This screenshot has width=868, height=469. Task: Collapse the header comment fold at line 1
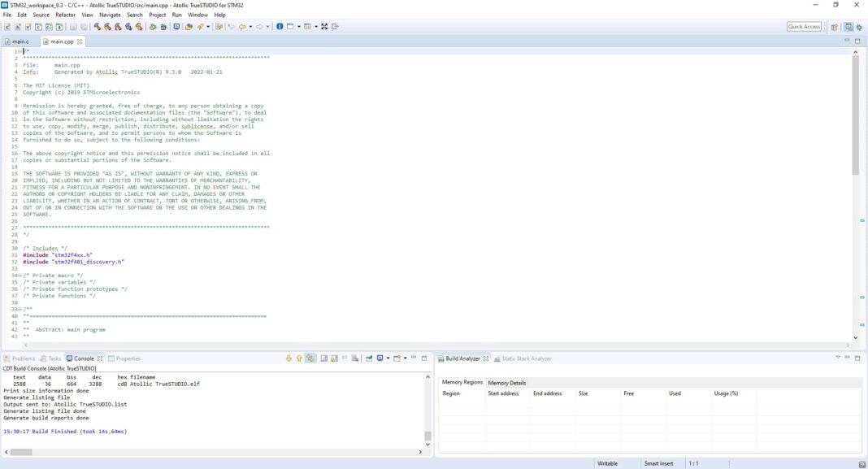coord(19,51)
